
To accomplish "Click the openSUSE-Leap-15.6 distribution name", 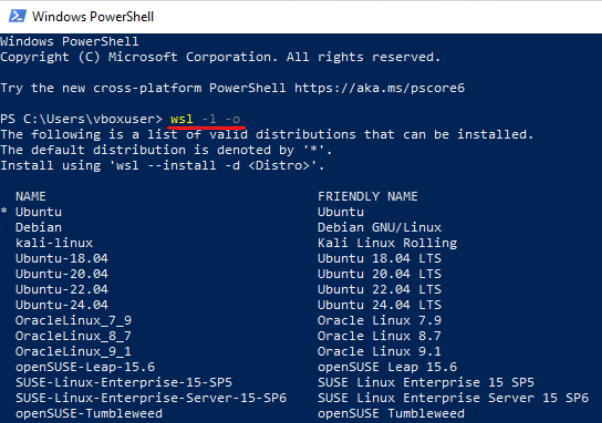I will (x=85, y=367).
